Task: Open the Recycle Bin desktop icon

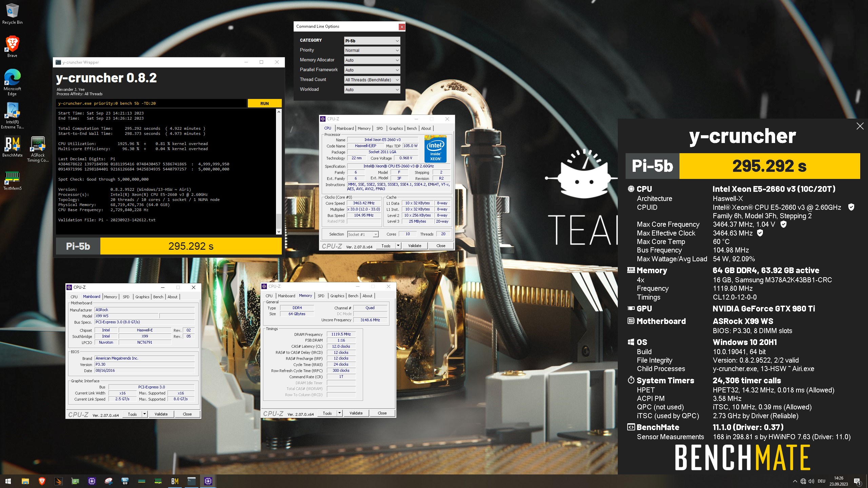Action: (12, 14)
